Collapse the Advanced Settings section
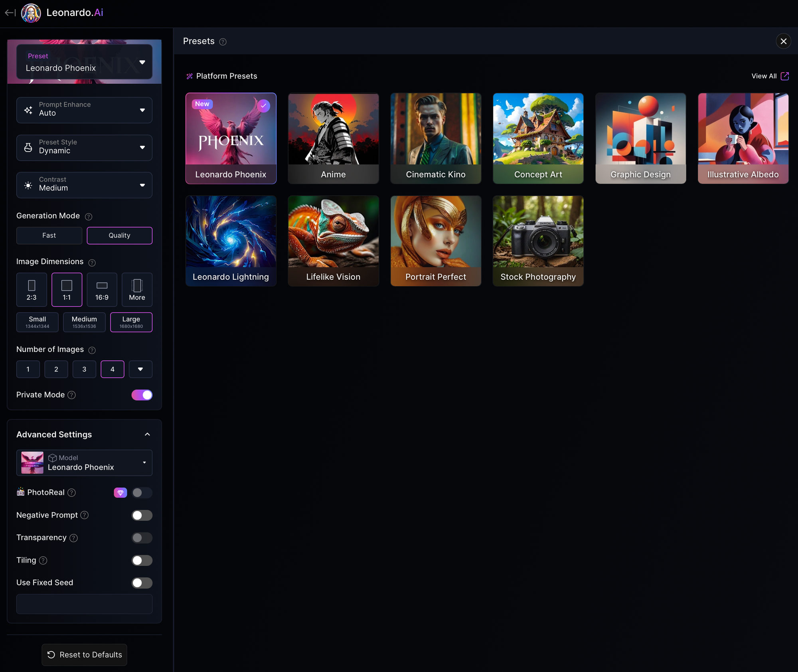 click(x=147, y=434)
